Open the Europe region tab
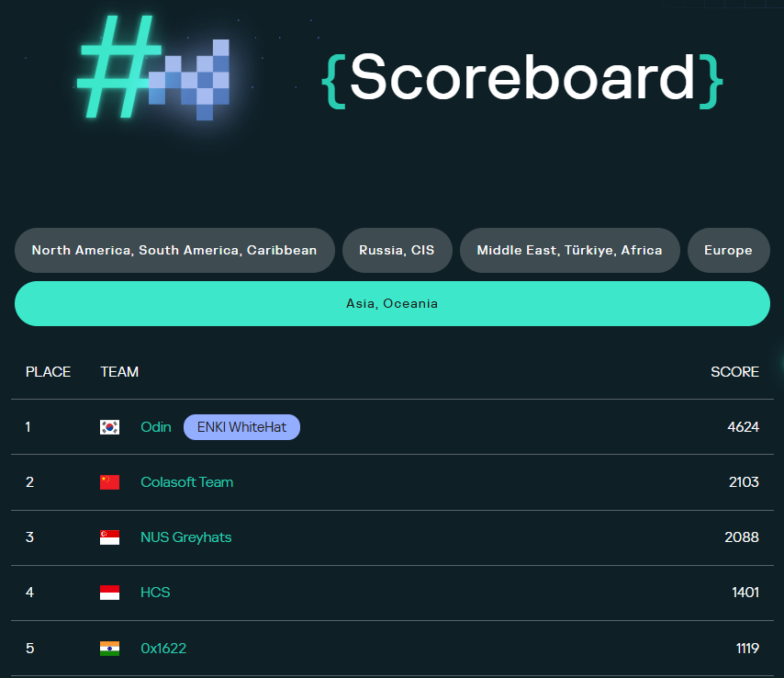The image size is (784, 678). pyautogui.click(x=728, y=250)
